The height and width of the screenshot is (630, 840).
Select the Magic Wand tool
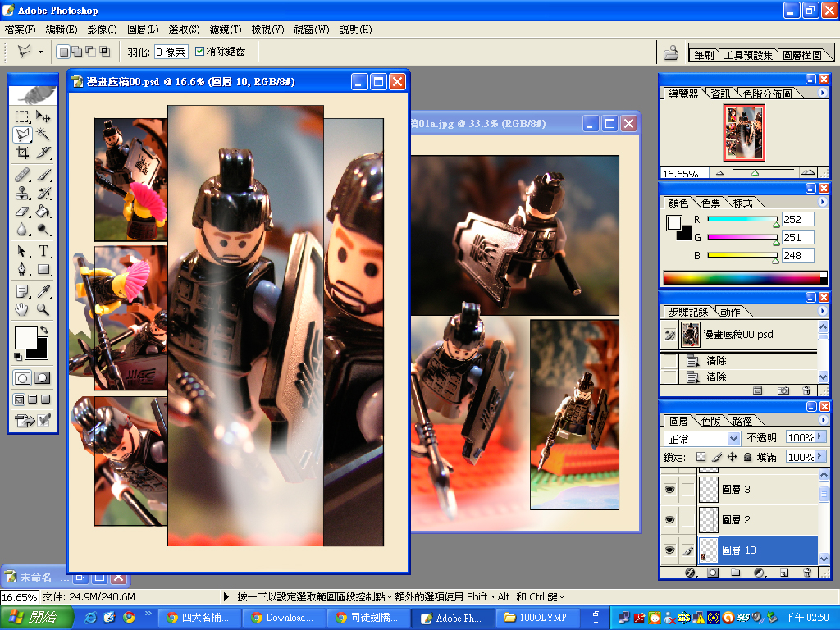coord(43,135)
